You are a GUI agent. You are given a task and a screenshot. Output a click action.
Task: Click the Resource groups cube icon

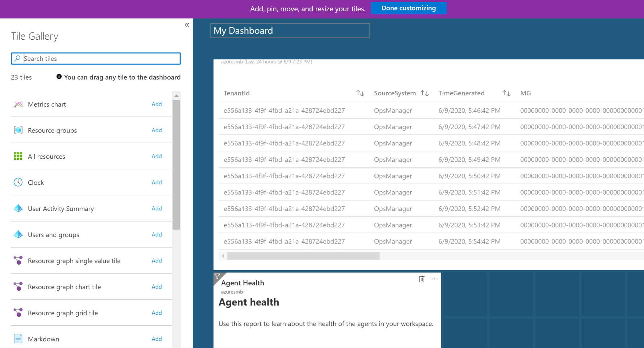[x=18, y=130]
